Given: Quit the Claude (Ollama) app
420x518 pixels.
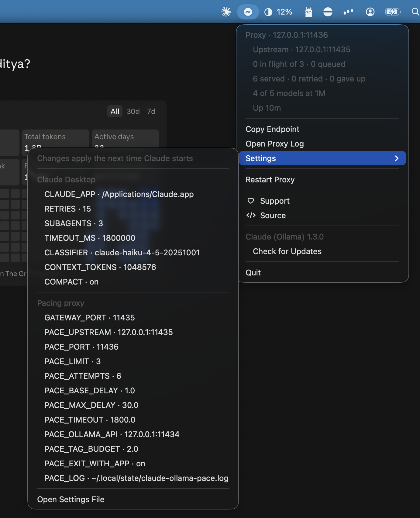Looking at the screenshot, I should pyautogui.click(x=322, y=272).
